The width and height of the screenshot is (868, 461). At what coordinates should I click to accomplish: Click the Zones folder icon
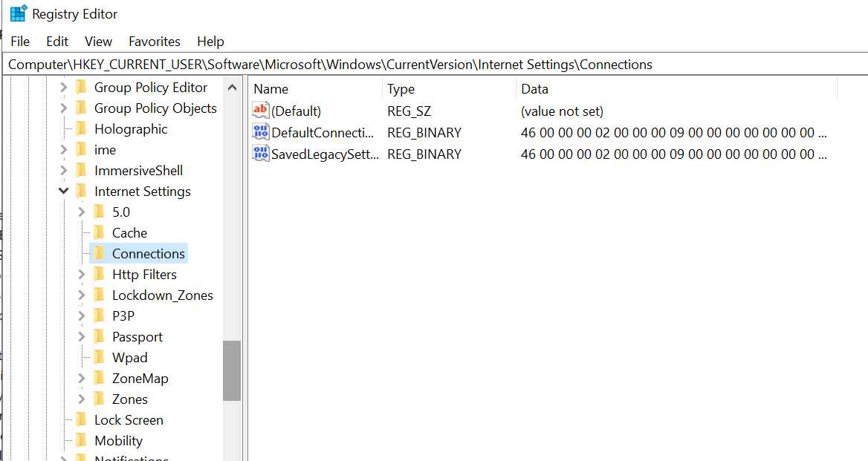(99, 399)
